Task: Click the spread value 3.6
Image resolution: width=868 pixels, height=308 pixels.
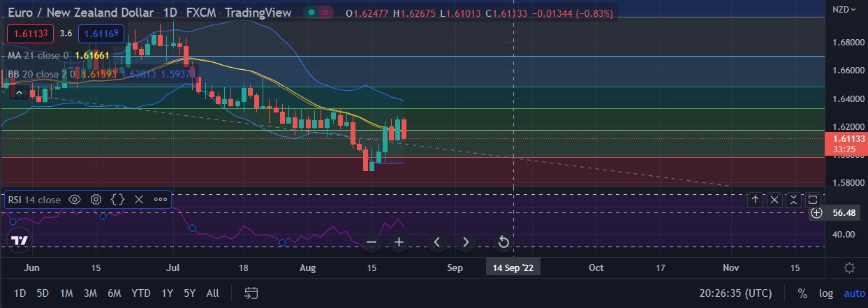Action: point(66,33)
